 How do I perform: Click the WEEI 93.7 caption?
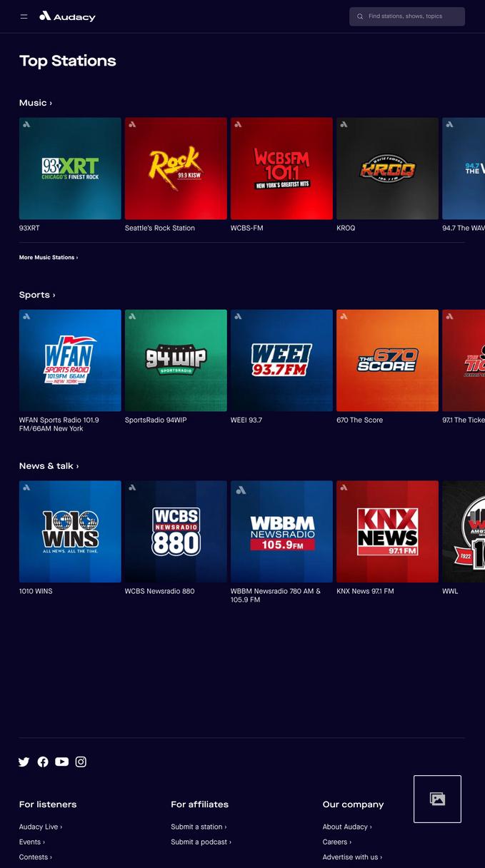point(246,420)
